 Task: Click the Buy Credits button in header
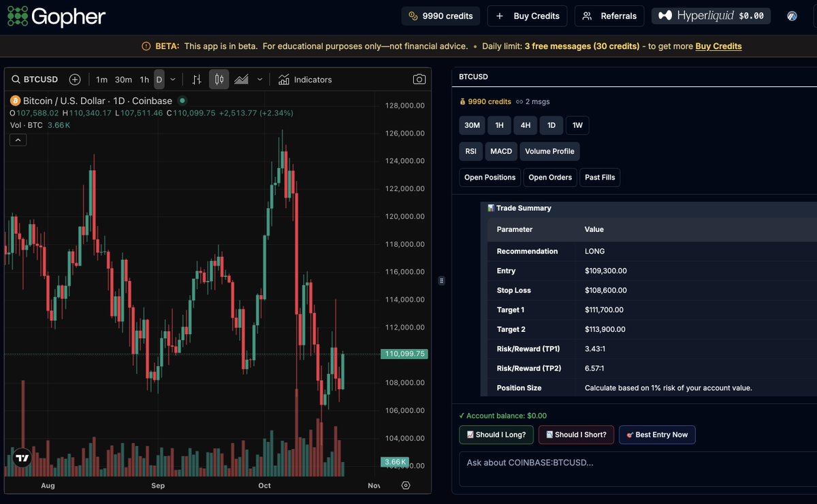528,16
